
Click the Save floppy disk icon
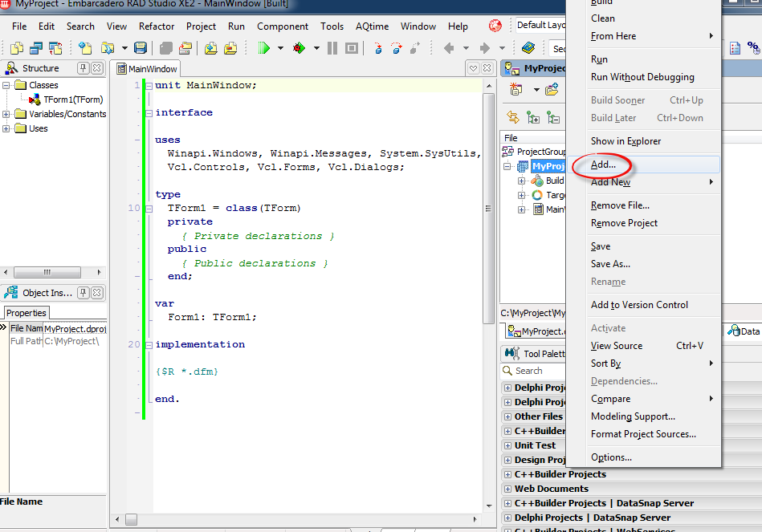[x=141, y=48]
